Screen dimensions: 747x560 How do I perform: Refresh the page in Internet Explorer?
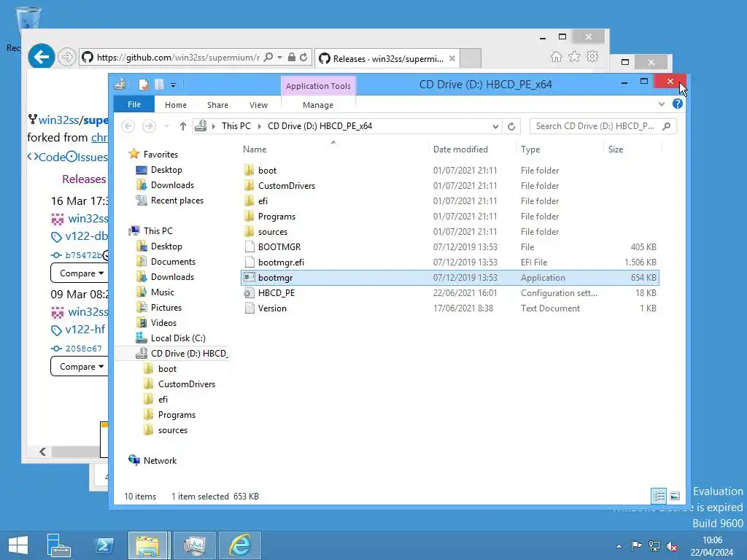(x=303, y=57)
